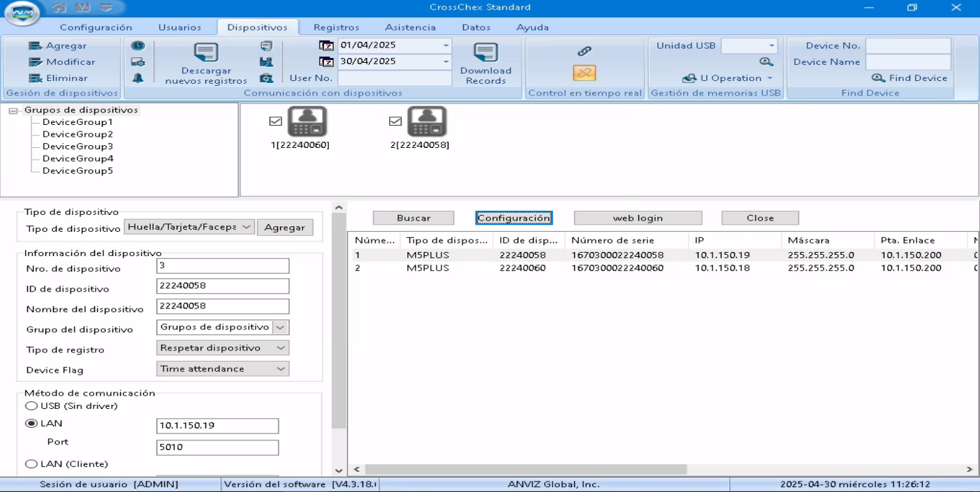Click the clock sync time icon

click(138, 46)
